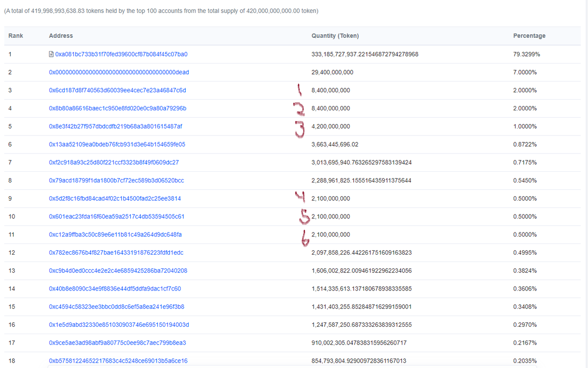This screenshot has height=368, width=588.
Task: Click the 0.4995% percentage value
Action: 525,252
